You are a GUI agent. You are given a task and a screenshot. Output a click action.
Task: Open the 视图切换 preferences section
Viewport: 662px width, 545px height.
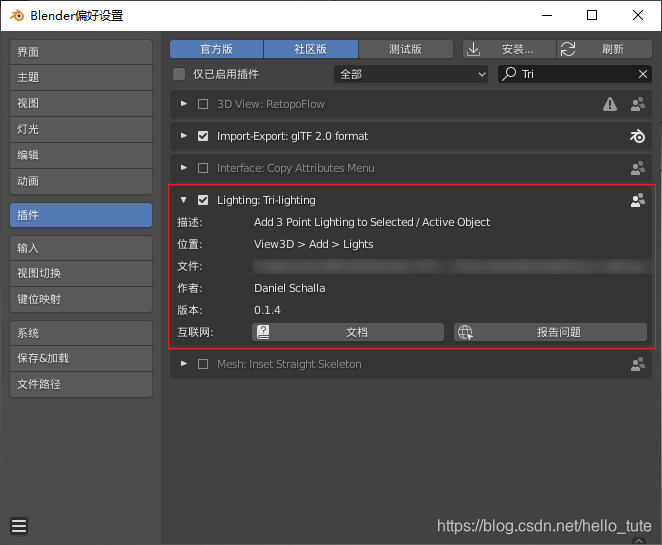click(x=81, y=274)
